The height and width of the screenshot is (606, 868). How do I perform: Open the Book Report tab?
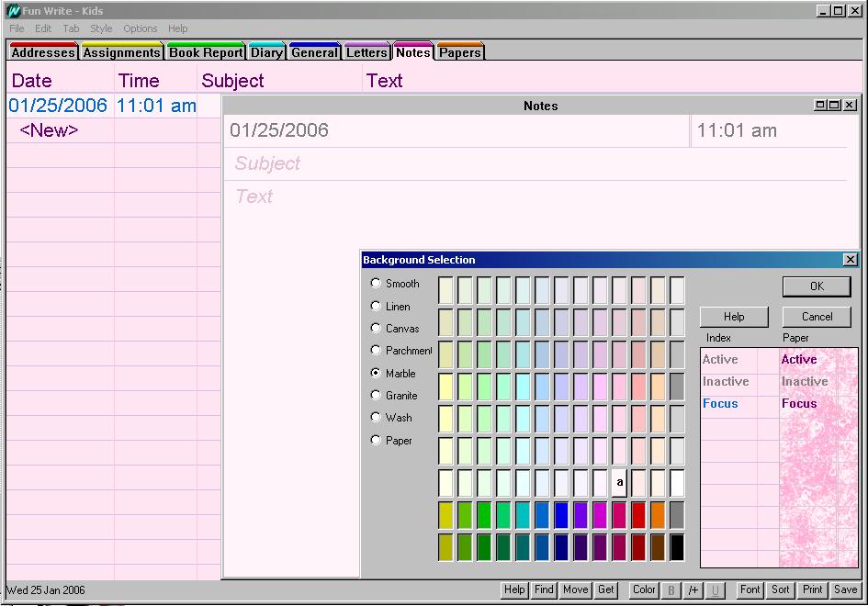pos(206,51)
